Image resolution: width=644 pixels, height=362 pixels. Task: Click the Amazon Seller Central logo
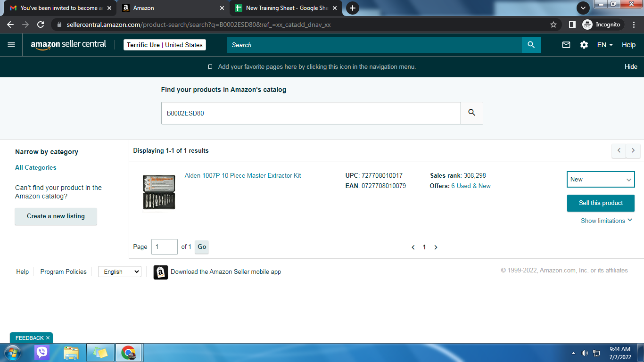[x=68, y=45]
